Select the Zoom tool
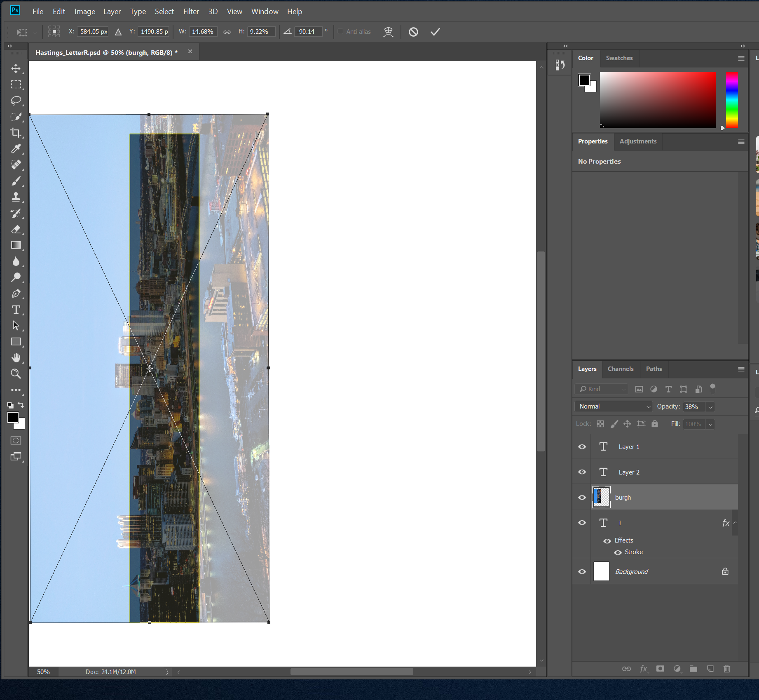759x700 pixels. [x=16, y=374]
